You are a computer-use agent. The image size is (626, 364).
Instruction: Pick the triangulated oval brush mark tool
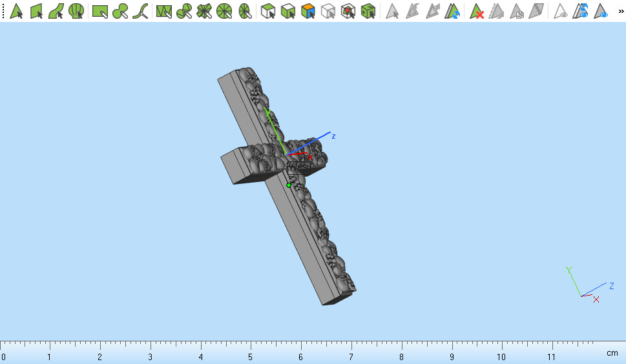click(x=244, y=11)
